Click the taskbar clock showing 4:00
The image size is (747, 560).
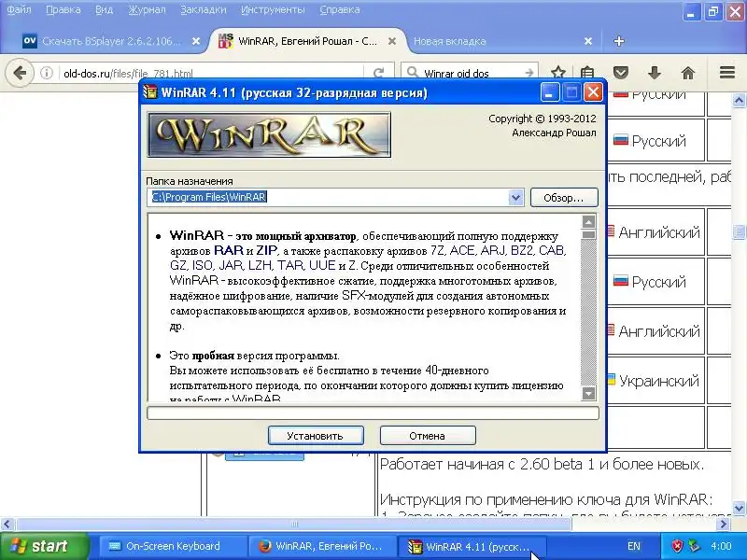(721, 546)
